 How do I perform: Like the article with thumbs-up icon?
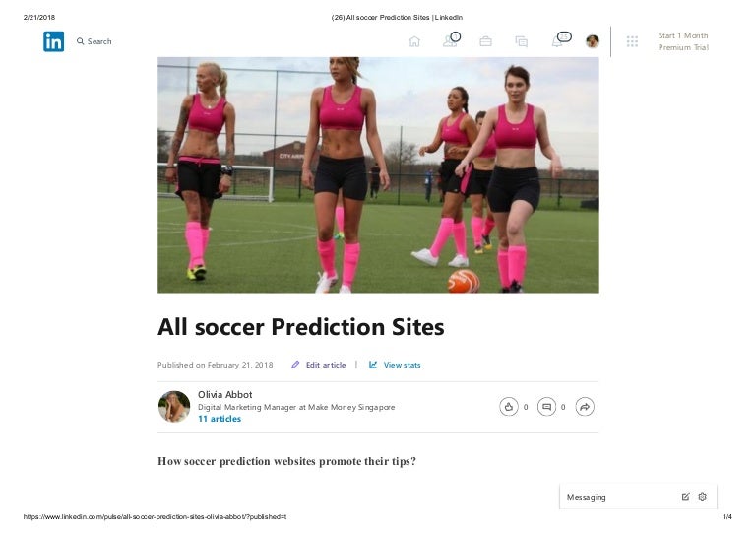(x=509, y=407)
